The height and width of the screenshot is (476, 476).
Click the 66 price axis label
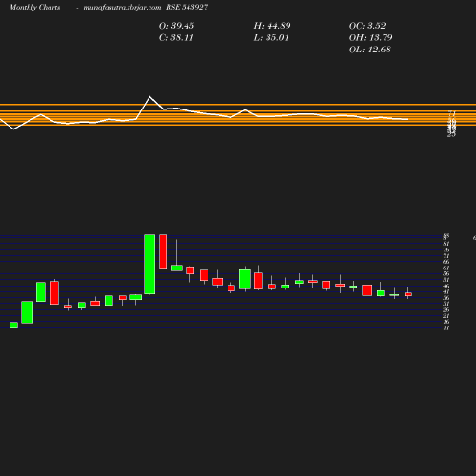click(446, 262)
